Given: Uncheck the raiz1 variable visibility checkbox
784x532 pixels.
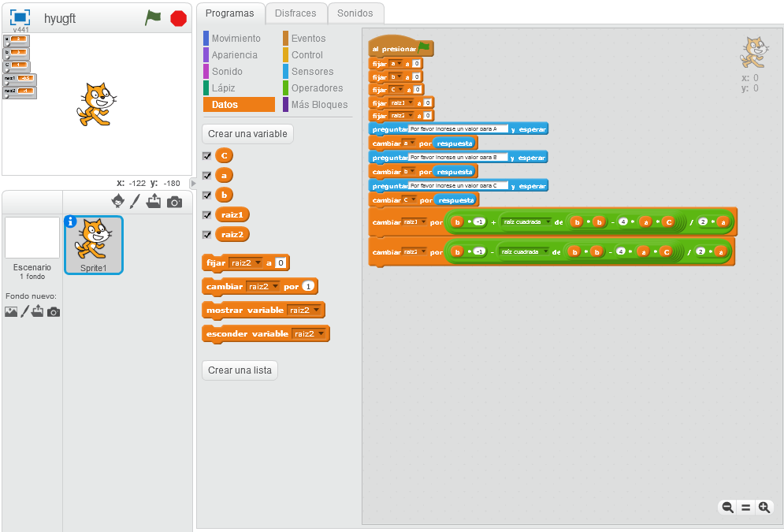Looking at the screenshot, I should click(207, 214).
